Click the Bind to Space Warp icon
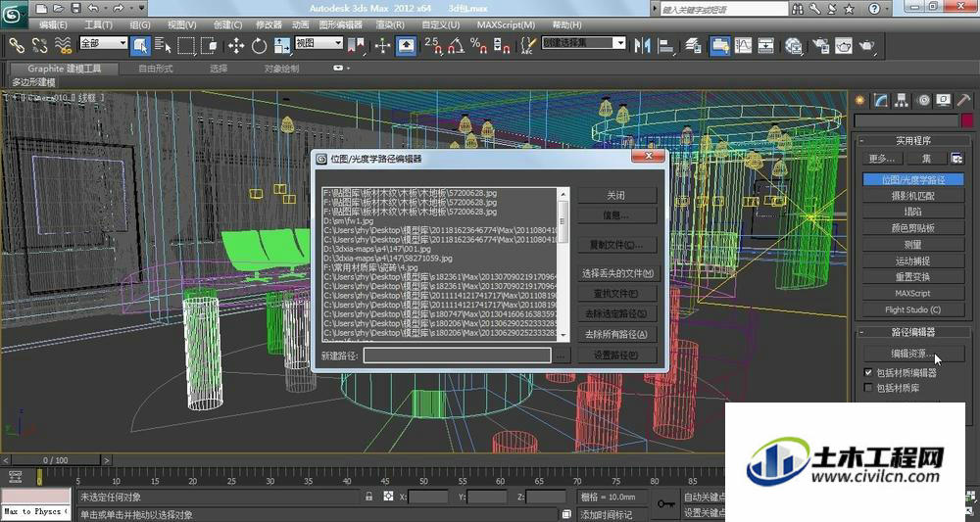980x522 pixels. [x=63, y=46]
